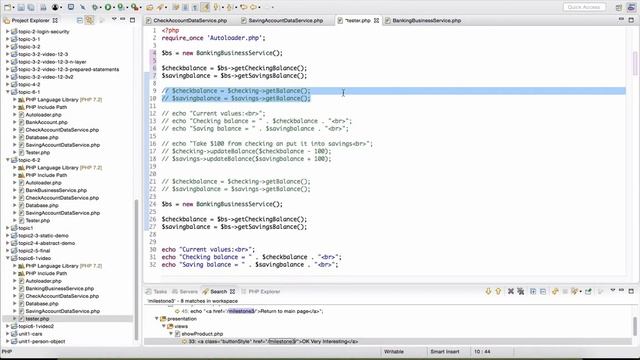Image resolution: width=640 pixels, height=360 pixels.
Task: Show previous match in Search view
Action: (x=498, y=291)
